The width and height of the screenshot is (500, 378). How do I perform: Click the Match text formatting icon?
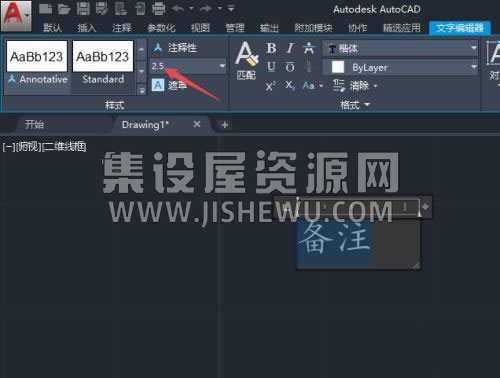(x=246, y=60)
